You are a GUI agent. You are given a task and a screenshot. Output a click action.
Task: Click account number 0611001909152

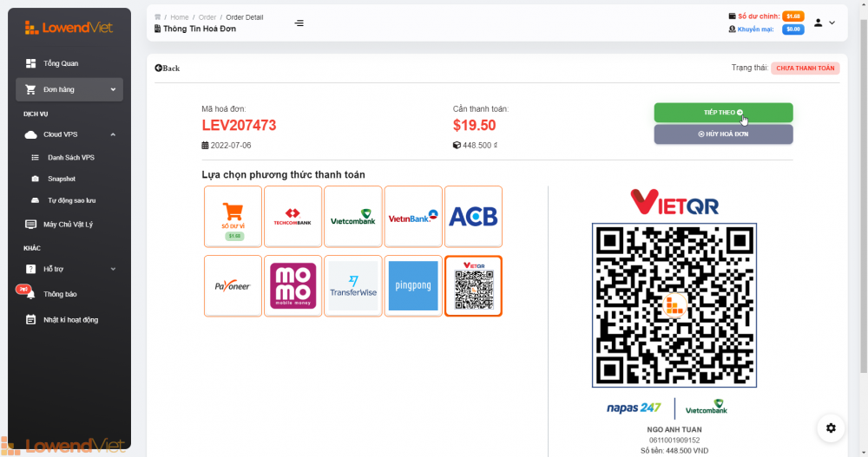[674, 441]
